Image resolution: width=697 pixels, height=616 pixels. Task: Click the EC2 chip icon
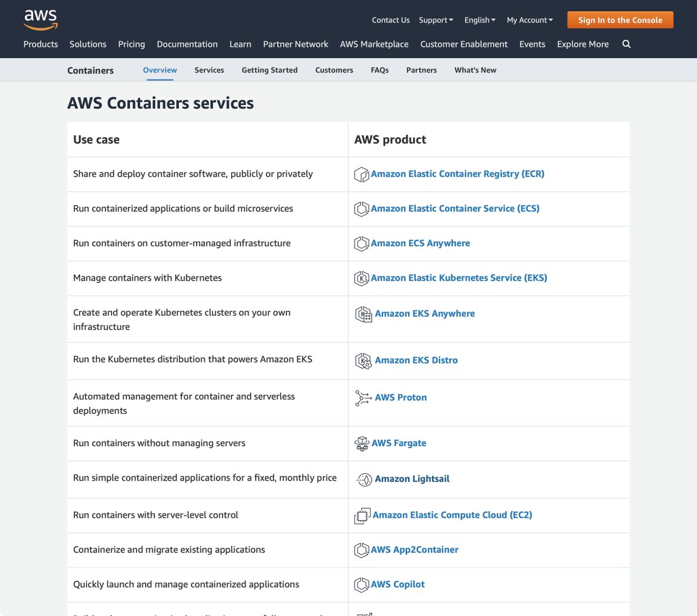[x=362, y=515]
